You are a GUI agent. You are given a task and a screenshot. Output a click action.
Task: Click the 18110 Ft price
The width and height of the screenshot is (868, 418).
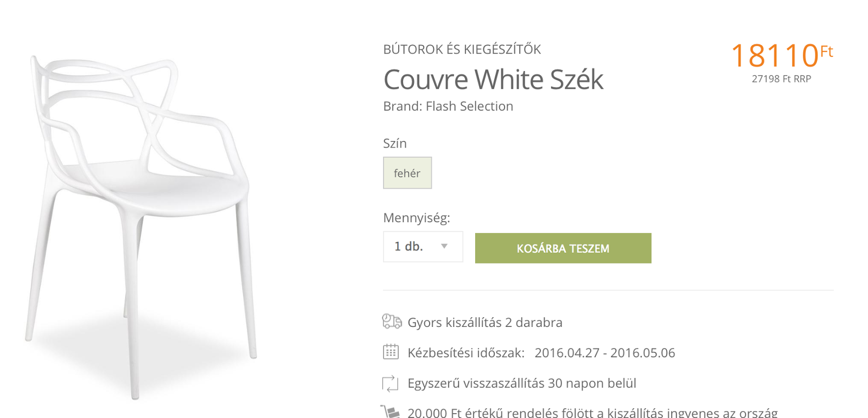[782, 55]
